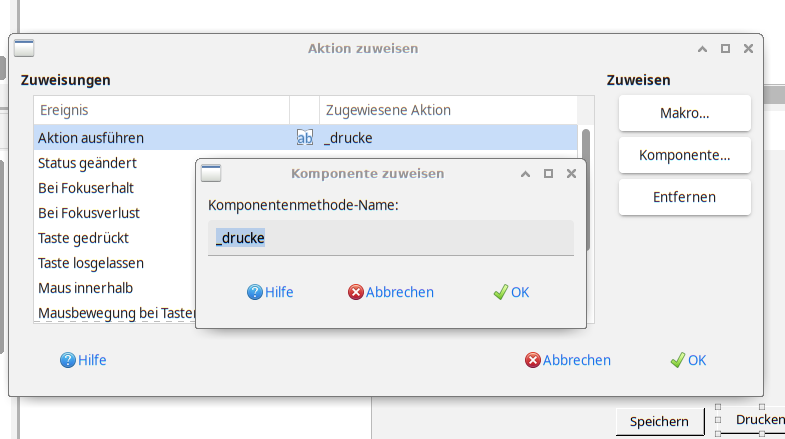
Task: Close the Komponente zuweisen window
Action: pos(571,174)
